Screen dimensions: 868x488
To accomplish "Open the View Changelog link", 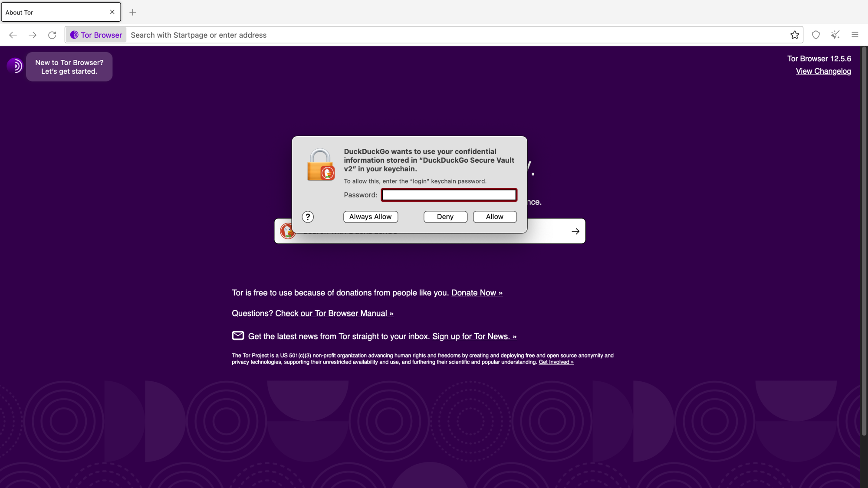I will [823, 71].
